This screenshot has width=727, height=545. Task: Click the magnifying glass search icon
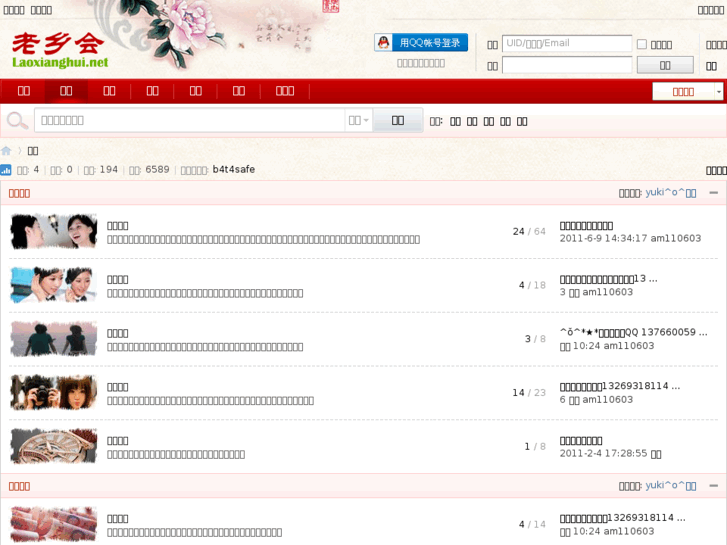[17, 121]
